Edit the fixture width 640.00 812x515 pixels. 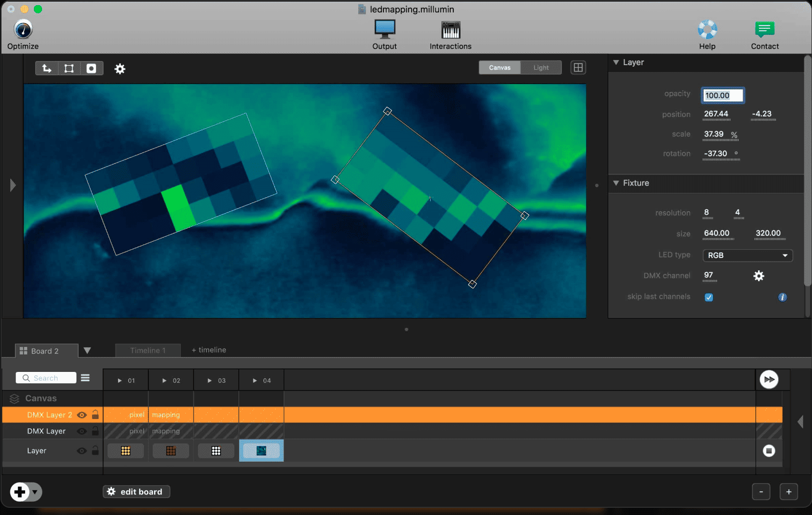[x=717, y=233]
